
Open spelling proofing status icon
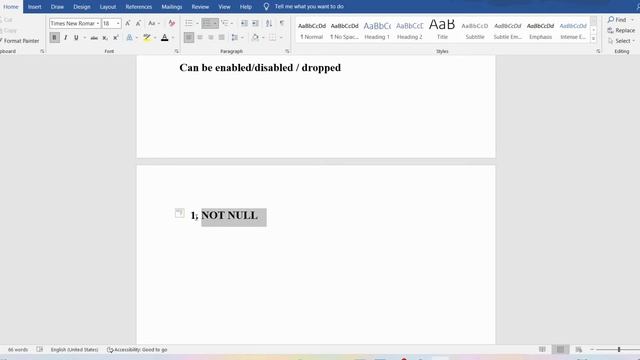[x=40, y=349]
